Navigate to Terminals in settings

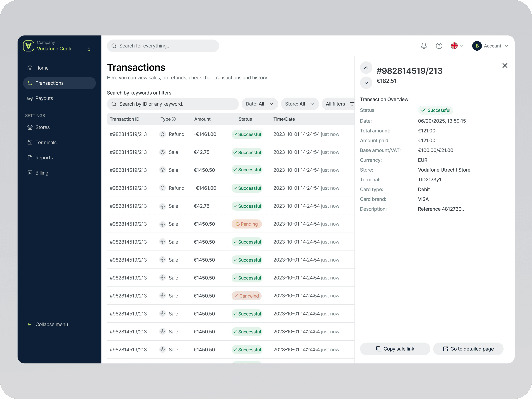(46, 143)
